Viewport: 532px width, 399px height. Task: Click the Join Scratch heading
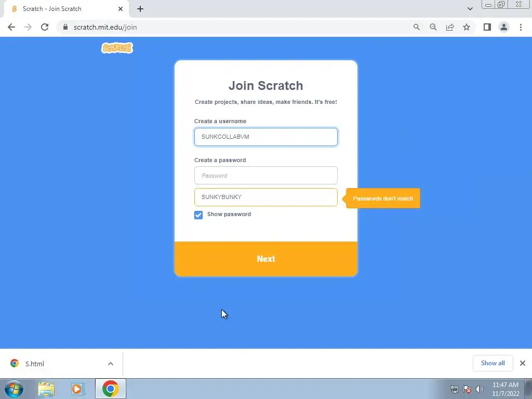pyautogui.click(x=265, y=86)
